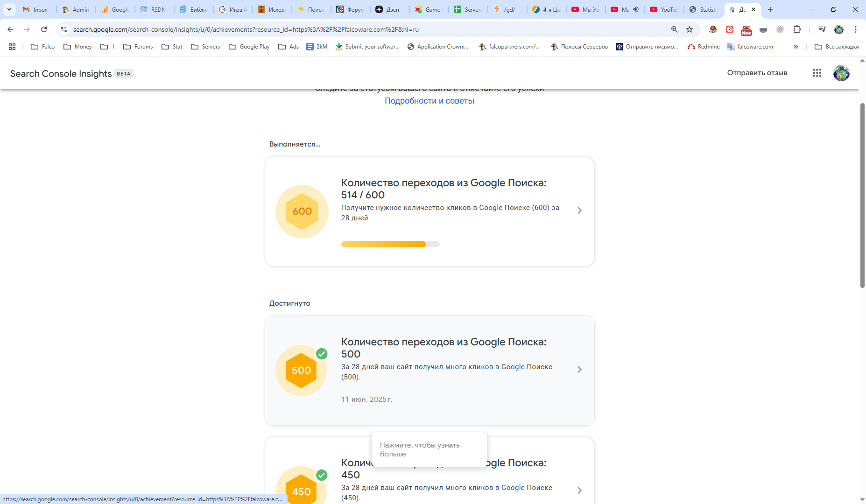Expand the 450 clicks card chevron
Image resolution: width=866 pixels, height=504 pixels.
click(579, 490)
